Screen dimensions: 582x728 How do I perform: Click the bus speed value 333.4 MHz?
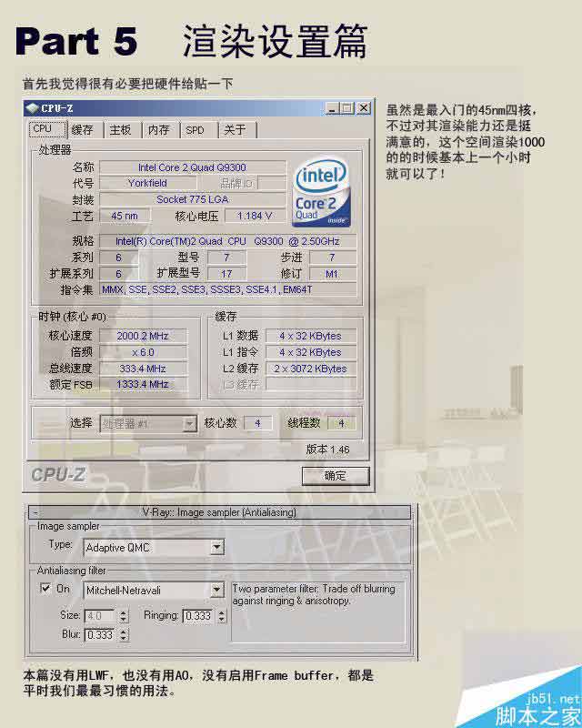tap(144, 369)
